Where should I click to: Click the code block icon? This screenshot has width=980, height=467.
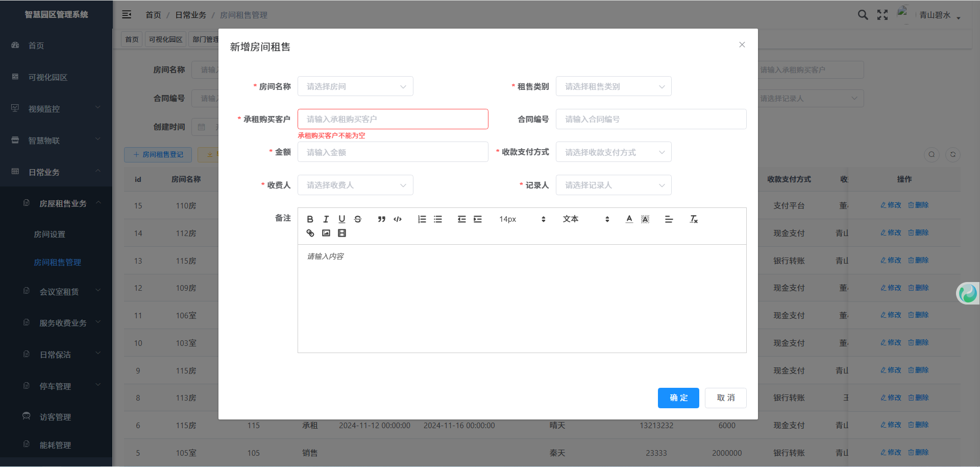[x=398, y=219]
